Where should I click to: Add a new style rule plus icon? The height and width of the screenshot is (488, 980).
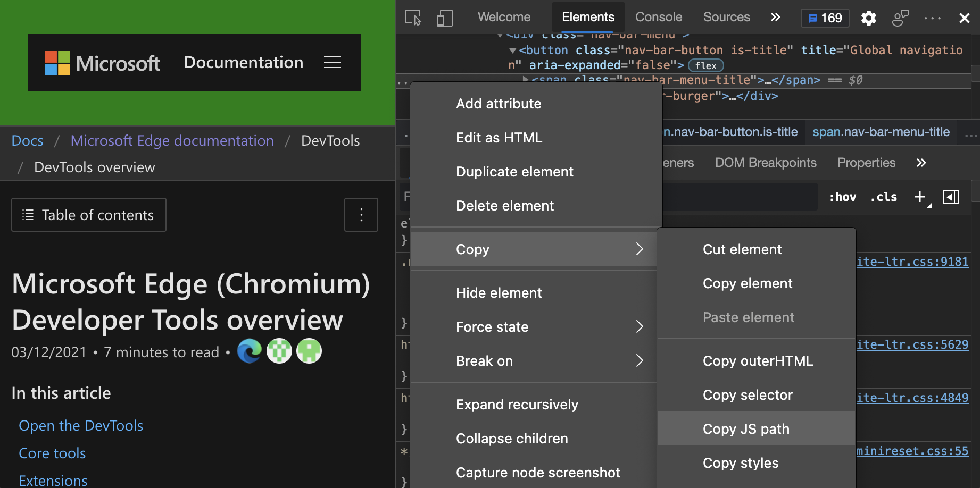click(920, 197)
